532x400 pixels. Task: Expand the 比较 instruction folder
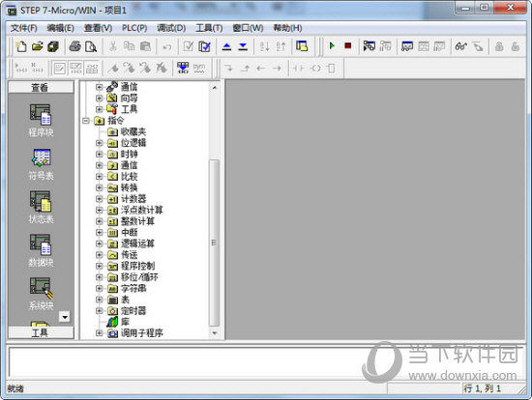(99, 177)
